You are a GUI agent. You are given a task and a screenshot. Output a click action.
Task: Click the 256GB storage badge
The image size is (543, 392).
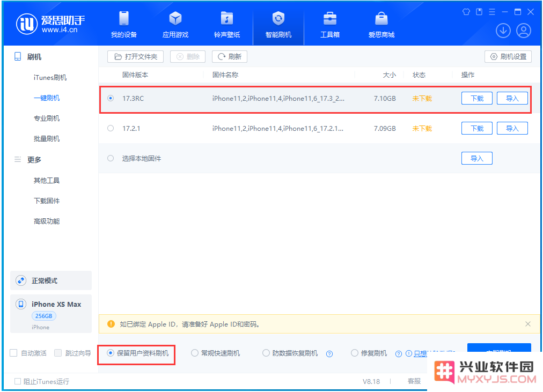tap(43, 316)
